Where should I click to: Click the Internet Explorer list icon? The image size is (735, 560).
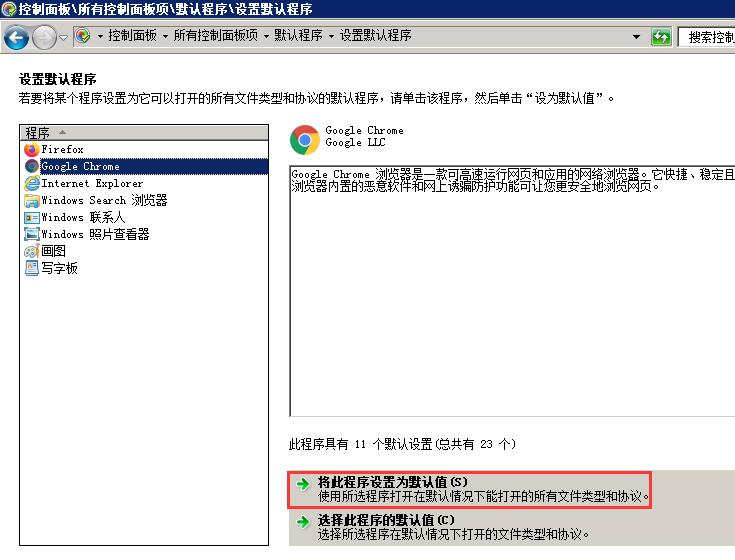31,183
